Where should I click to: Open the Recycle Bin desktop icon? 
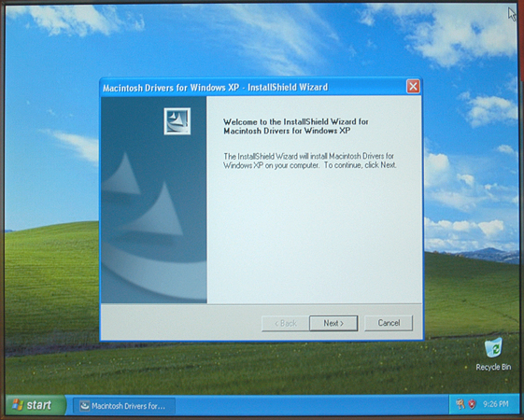tap(493, 355)
